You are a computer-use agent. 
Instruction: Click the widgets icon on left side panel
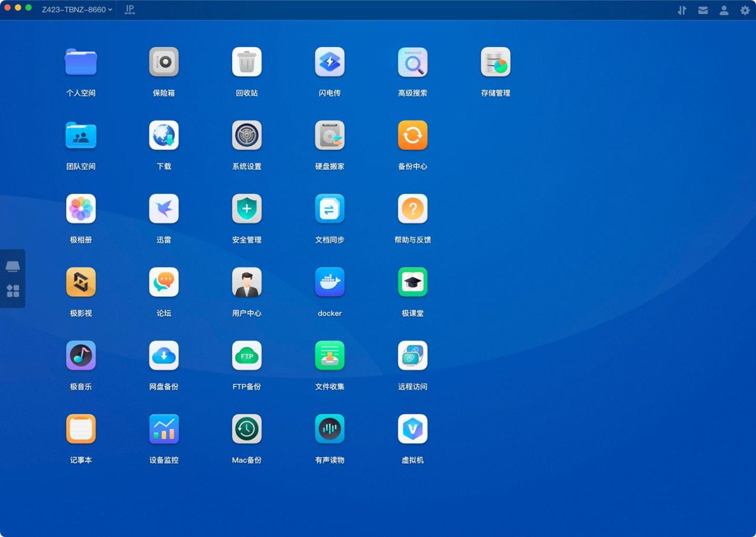(12, 291)
